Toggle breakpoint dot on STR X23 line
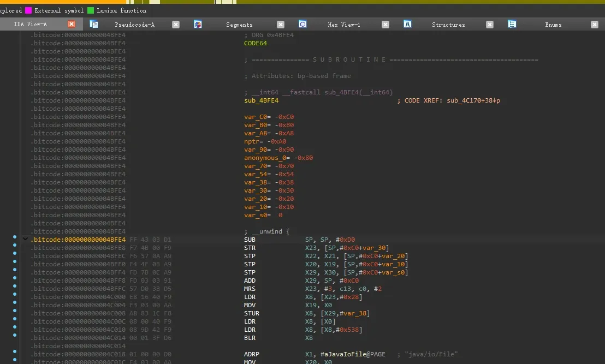605x364 pixels. point(15,245)
